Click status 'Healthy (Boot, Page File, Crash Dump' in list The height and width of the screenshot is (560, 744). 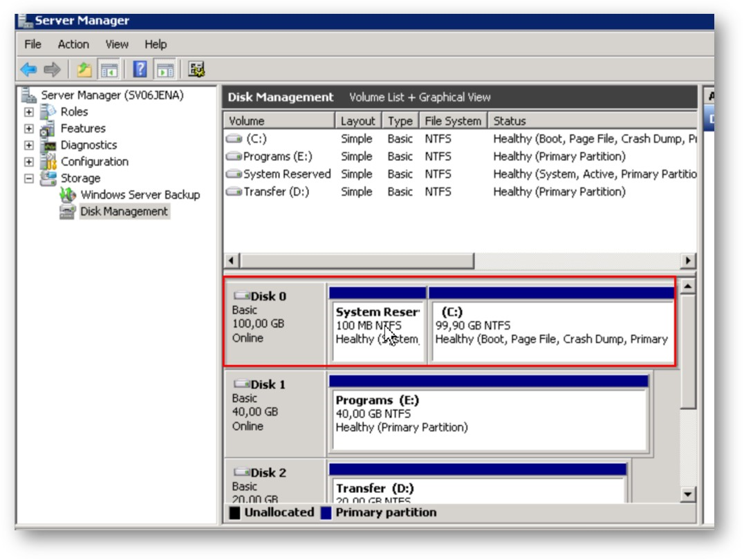(595, 138)
